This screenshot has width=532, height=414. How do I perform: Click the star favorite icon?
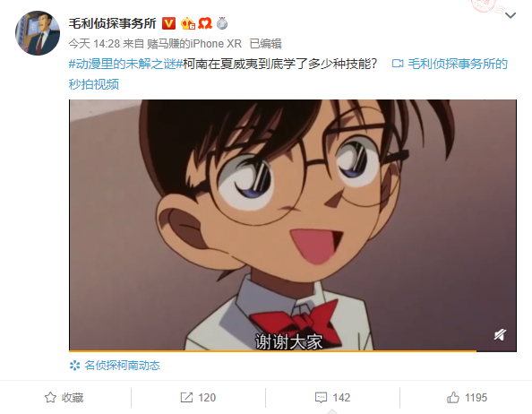(50, 397)
